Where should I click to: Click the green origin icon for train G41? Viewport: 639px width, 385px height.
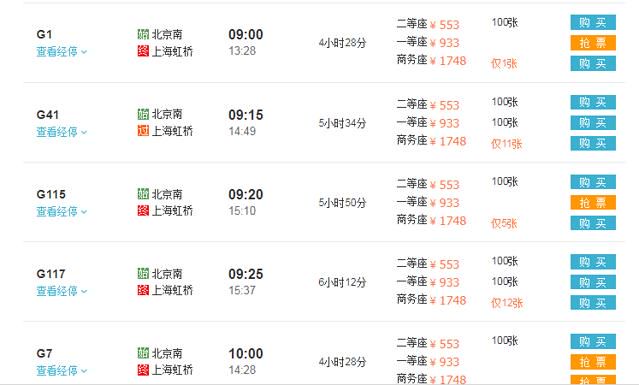(143, 114)
